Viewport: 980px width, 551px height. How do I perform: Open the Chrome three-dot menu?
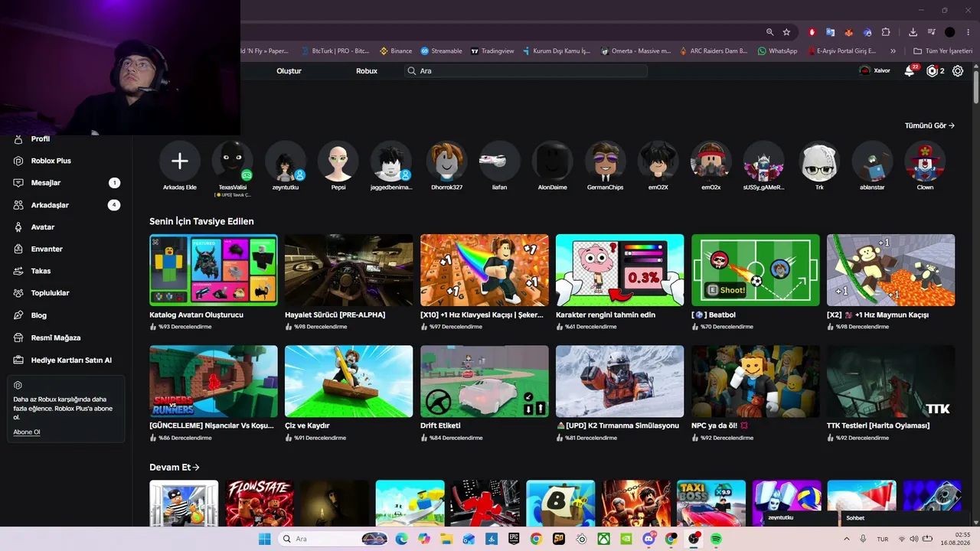[x=967, y=32]
